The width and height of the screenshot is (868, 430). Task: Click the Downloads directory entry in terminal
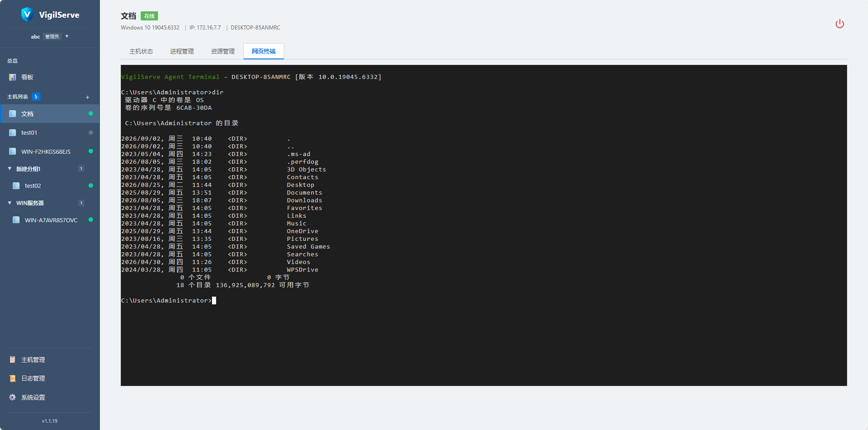305,200
